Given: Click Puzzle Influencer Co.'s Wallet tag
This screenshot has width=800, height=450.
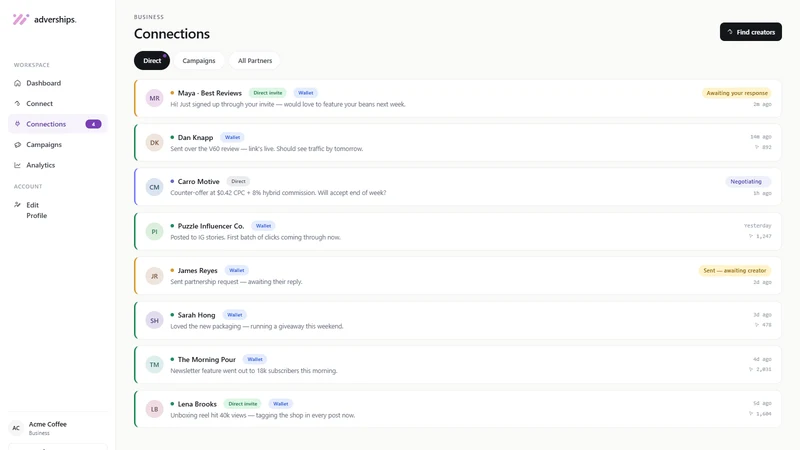Looking at the screenshot, I should 263,226.
